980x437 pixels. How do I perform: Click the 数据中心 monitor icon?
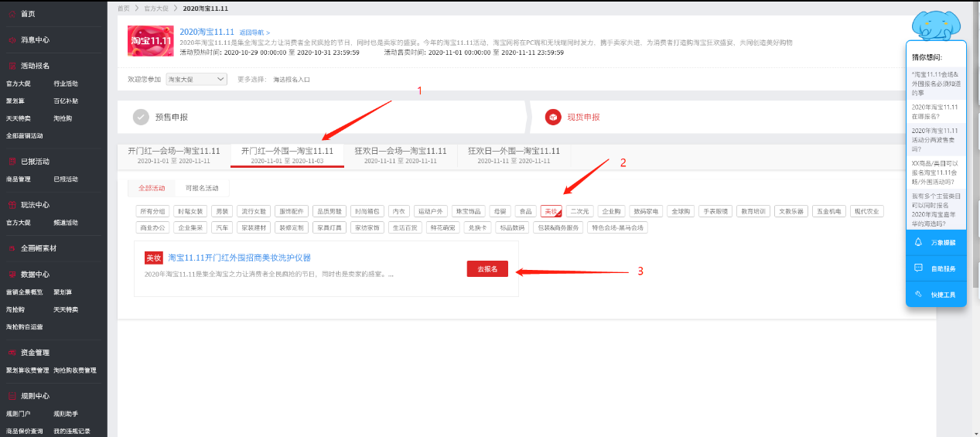click(12, 275)
